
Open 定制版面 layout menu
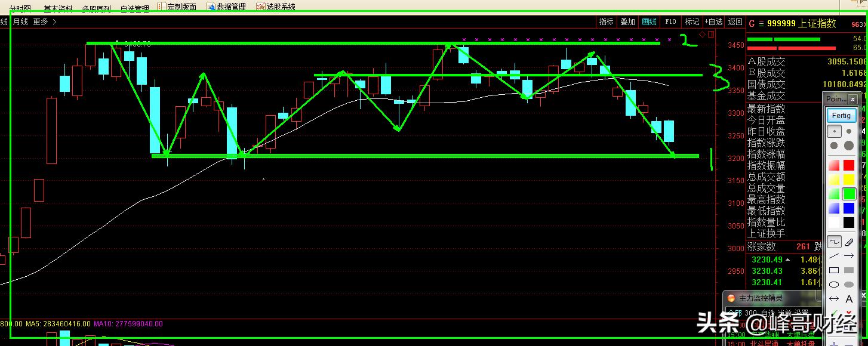click(181, 7)
